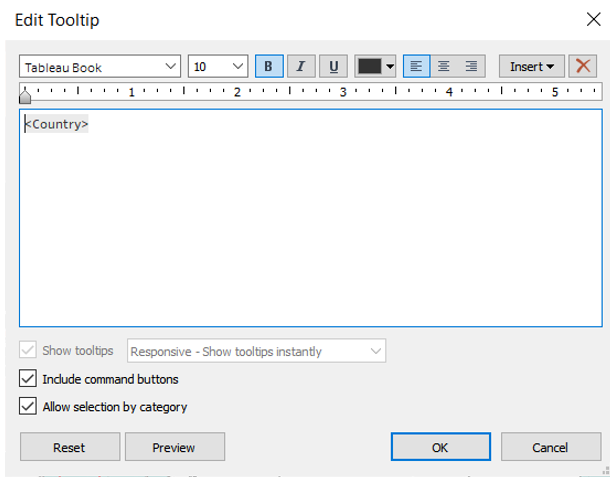Open the font size dropdown
The height and width of the screenshot is (481, 613).
click(218, 67)
